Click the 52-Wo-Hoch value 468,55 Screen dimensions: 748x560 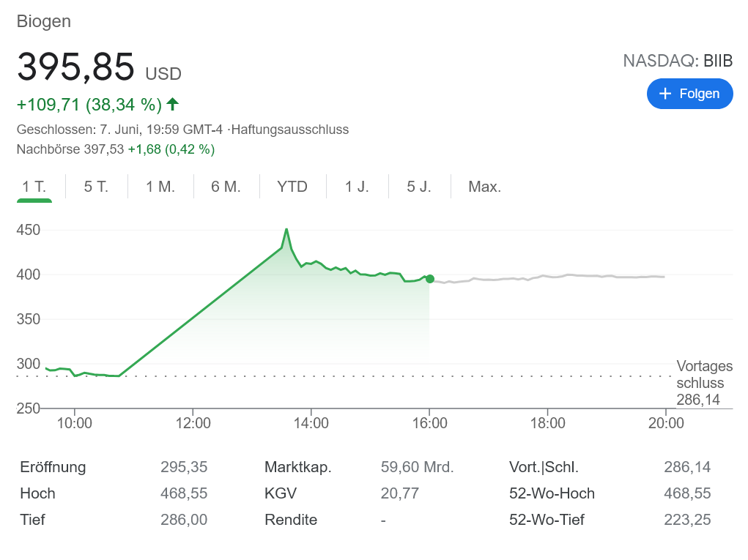point(686,493)
